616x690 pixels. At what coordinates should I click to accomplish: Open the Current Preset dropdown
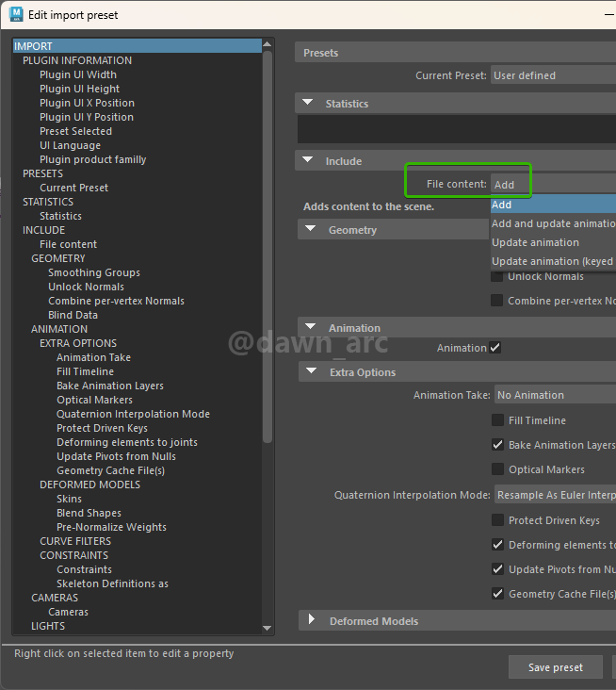click(x=553, y=75)
